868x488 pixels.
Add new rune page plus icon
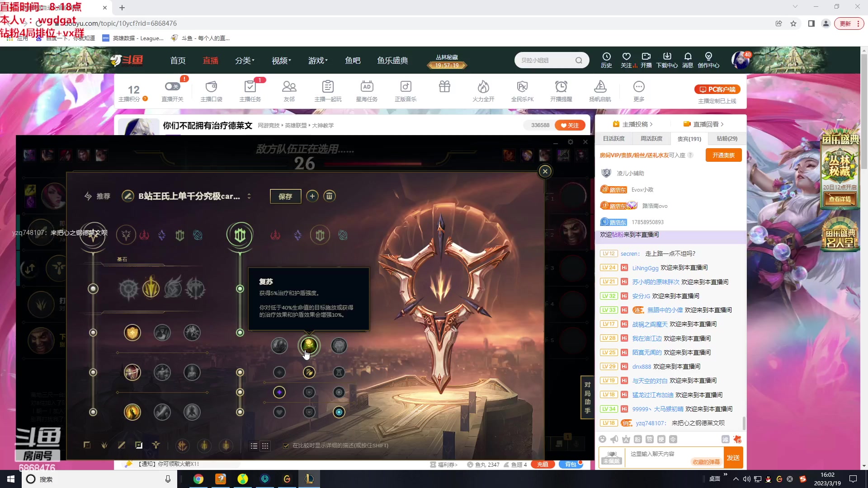312,196
